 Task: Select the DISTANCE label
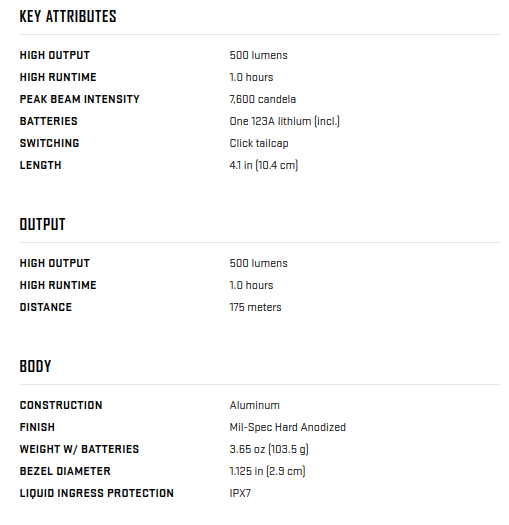(x=46, y=307)
